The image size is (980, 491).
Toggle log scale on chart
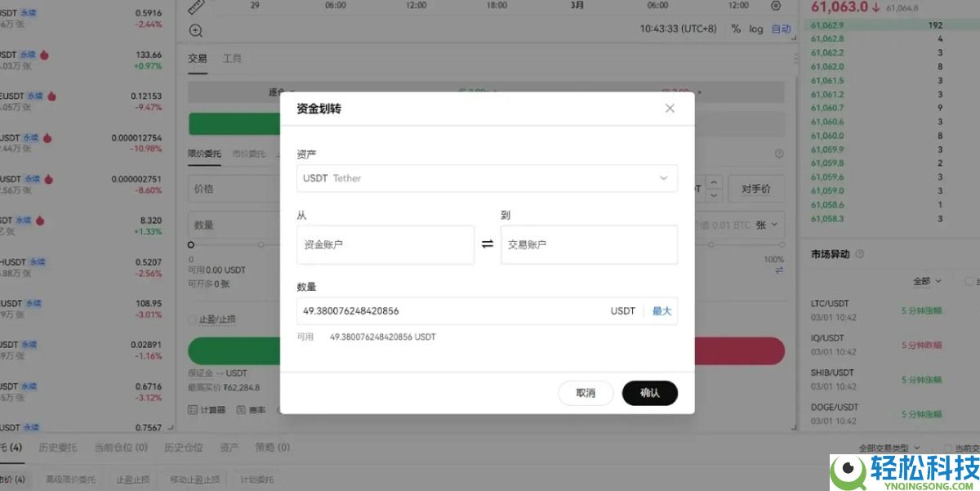756,29
